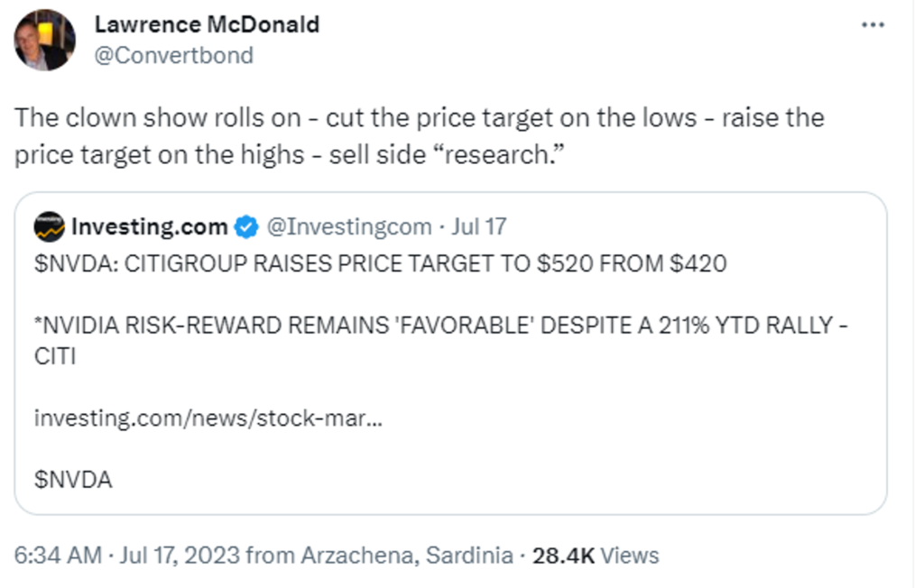The image size is (924, 588).
Task: Click the @Investingcom handle
Action: 347,227
